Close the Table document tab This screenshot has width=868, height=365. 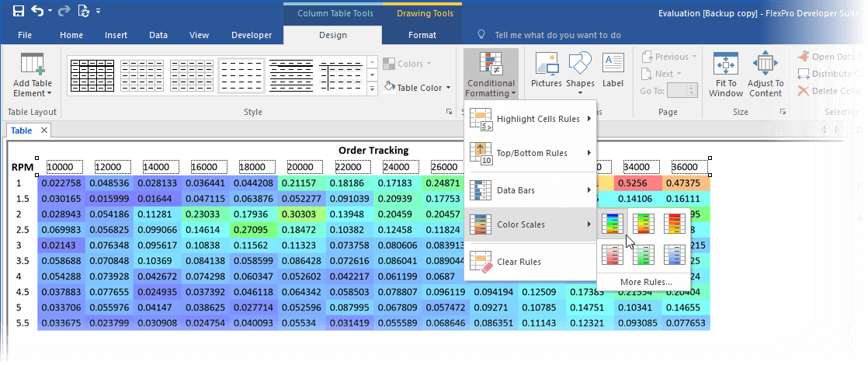44,130
